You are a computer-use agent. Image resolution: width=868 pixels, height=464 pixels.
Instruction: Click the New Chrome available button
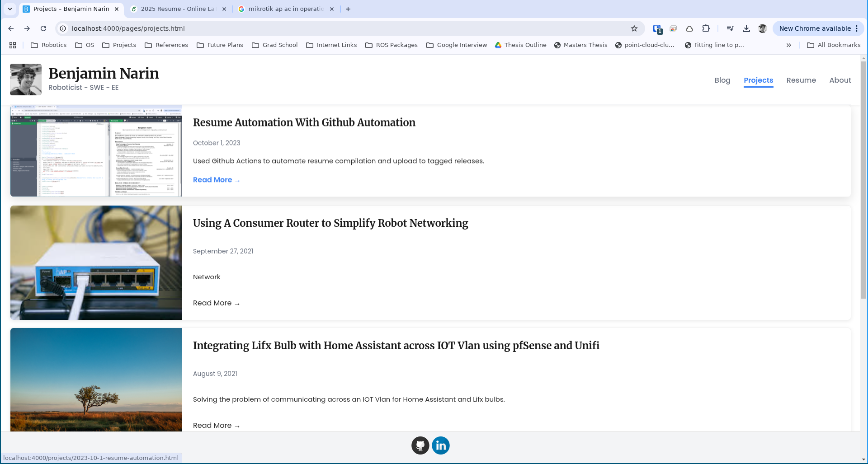(x=816, y=28)
